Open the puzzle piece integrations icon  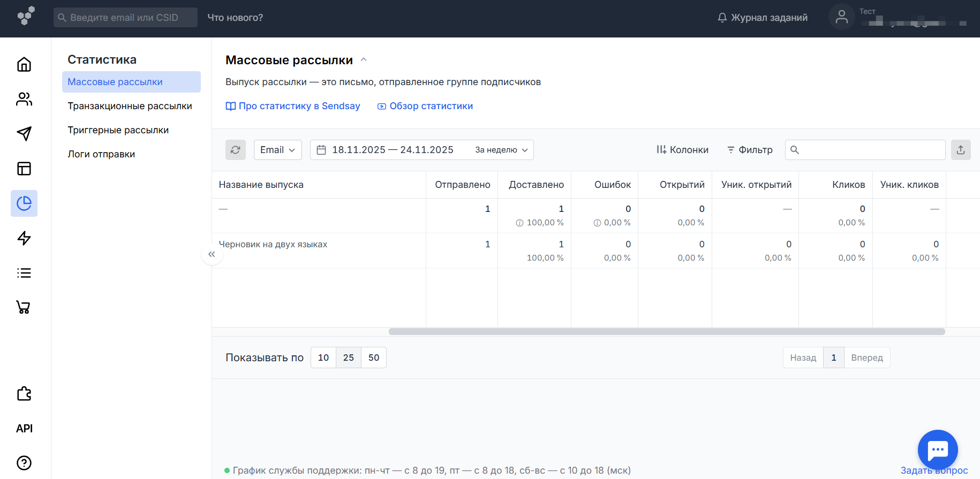pos(24,394)
